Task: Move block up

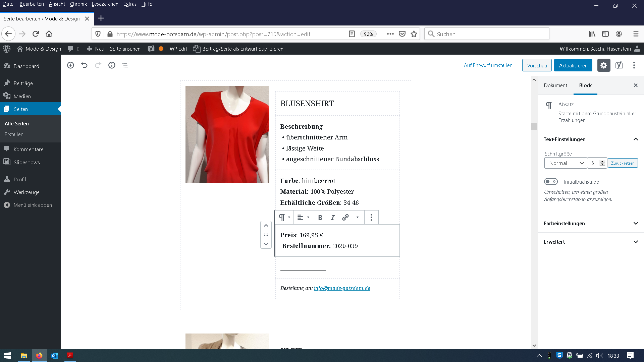Action: pyautogui.click(x=266, y=226)
